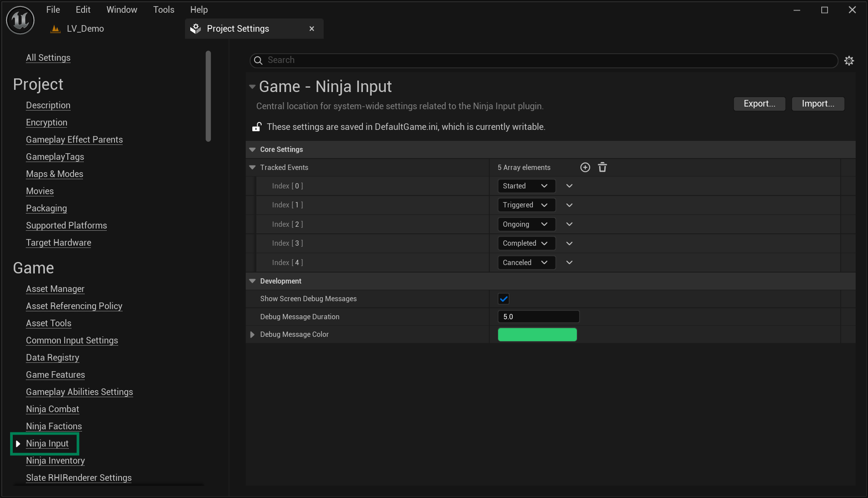
Task: Collapse the Game - Ninja Input section
Action: (252, 87)
